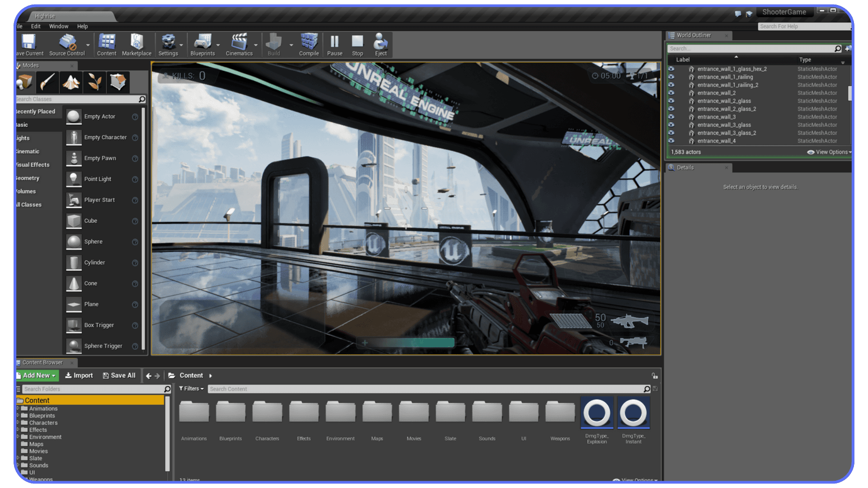Toggle entrance_wall_4 visibility in the outliner

[671, 141]
